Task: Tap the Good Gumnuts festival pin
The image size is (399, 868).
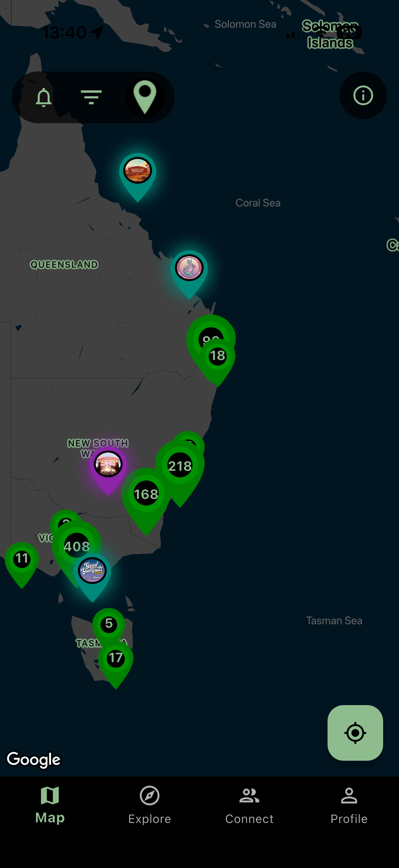Action: point(92,571)
